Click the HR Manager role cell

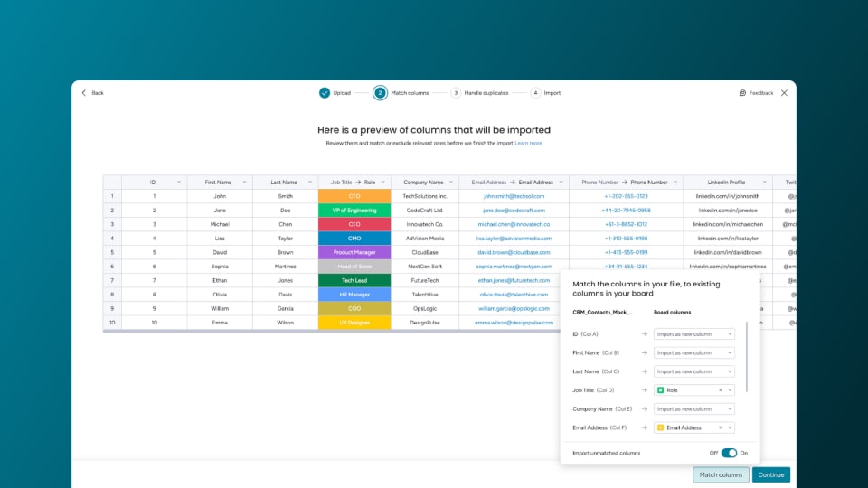(x=354, y=295)
